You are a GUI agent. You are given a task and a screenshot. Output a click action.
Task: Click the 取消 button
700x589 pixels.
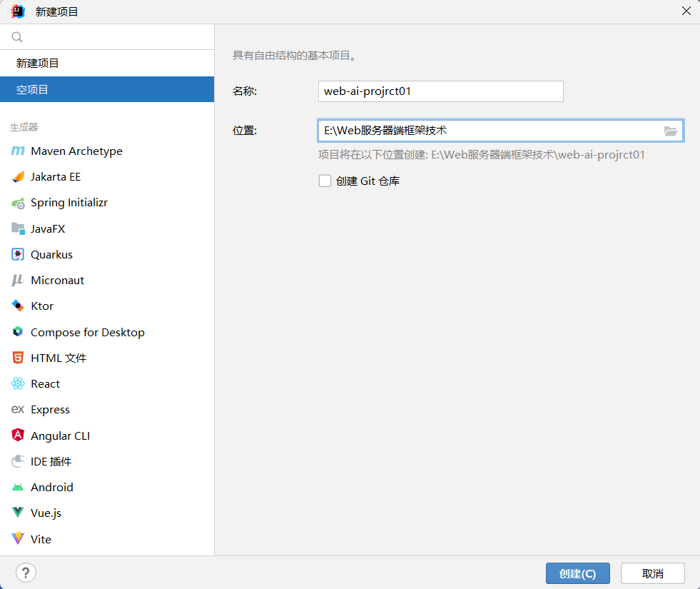(x=653, y=573)
